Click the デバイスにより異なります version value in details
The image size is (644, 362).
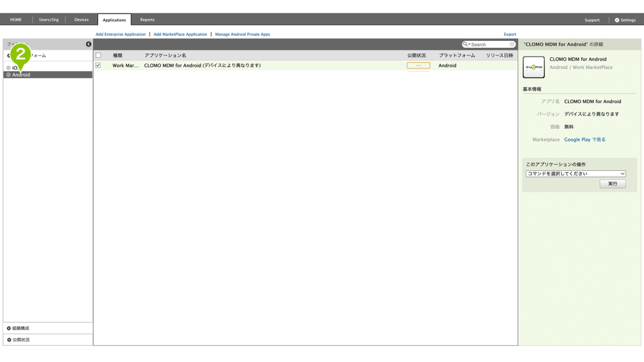591,114
